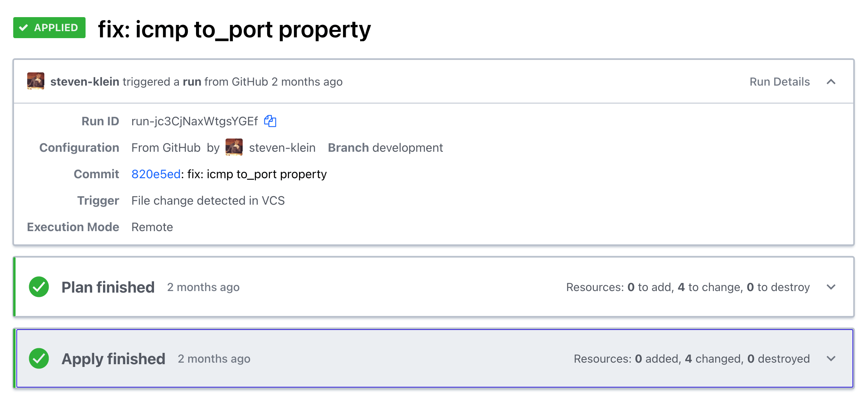Expand the Apply finished section chevron
The height and width of the screenshot is (400, 868).
[831, 358]
